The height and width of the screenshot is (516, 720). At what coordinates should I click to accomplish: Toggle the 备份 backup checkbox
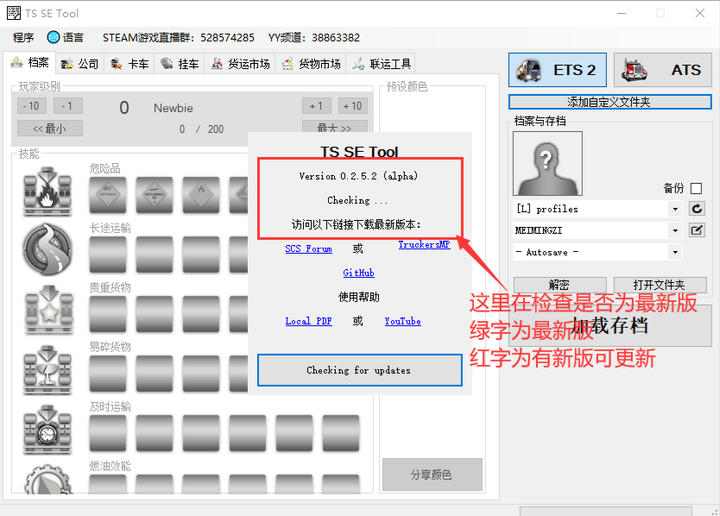(x=696, y=188)
